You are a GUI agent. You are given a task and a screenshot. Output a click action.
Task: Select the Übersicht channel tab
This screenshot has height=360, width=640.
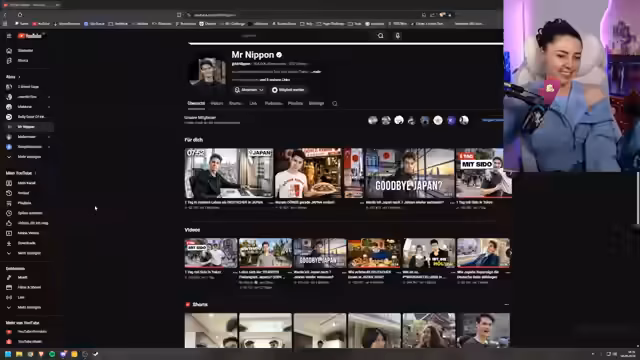(196, 104)
